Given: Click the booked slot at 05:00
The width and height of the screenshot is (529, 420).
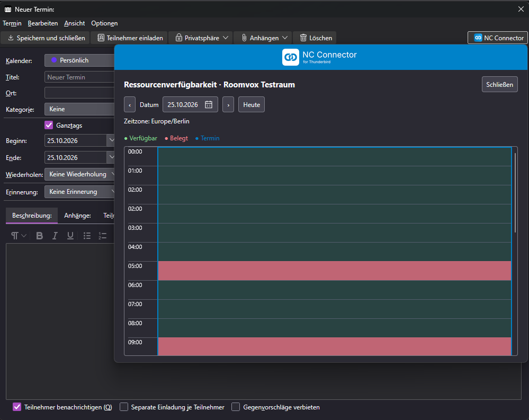Looking at the screenshot, I should pyautogui.click(x=335, y=271).
